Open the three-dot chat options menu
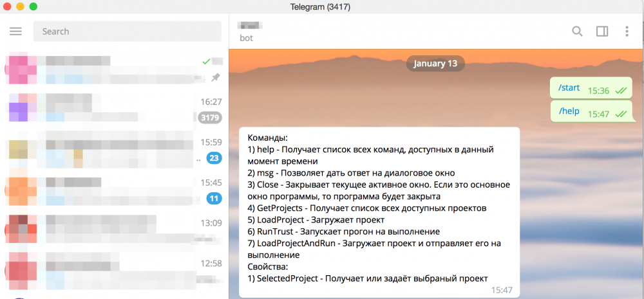This screenshot has width=644, height=299. click(x=627, y=31)
